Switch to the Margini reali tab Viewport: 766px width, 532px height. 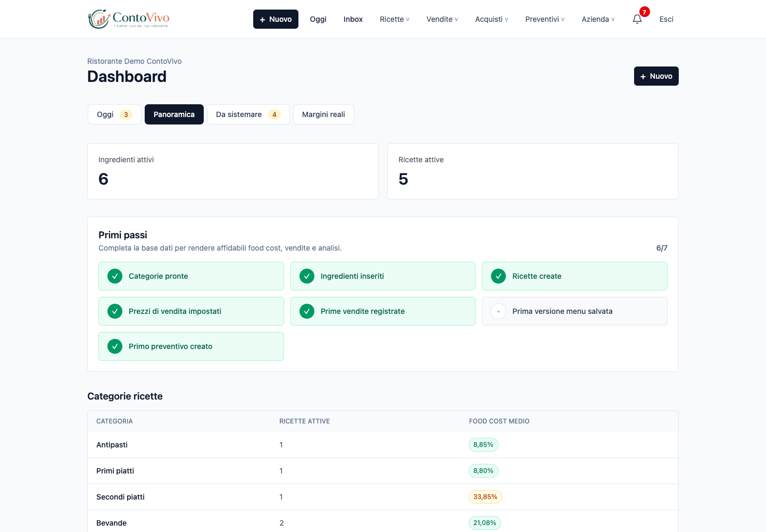click(x=323, y=114)
